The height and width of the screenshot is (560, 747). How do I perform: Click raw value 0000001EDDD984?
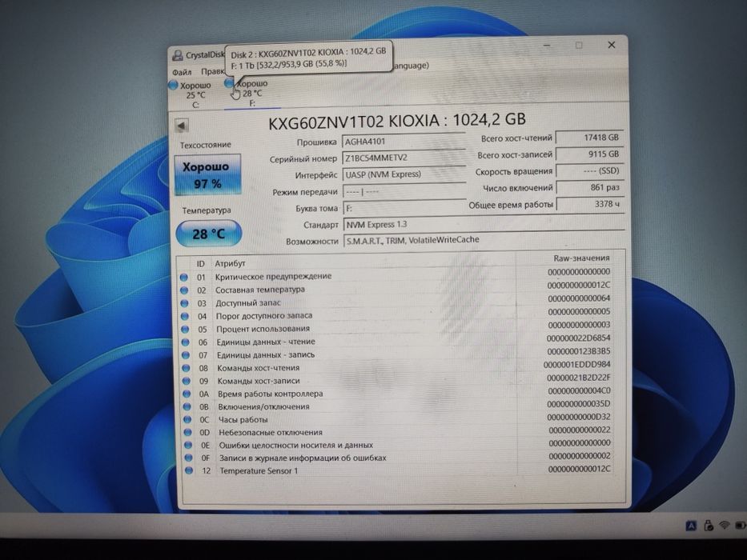pos(577,365)
